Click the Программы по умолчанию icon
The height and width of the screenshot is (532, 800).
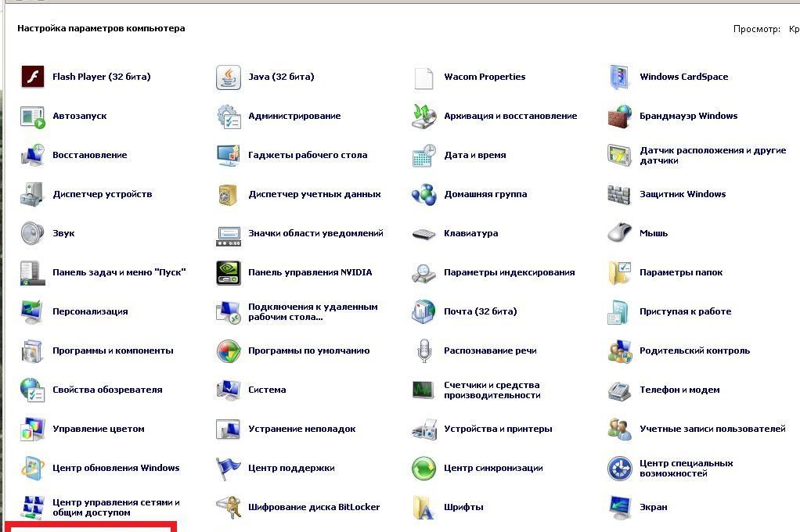(x=229, y=351)
